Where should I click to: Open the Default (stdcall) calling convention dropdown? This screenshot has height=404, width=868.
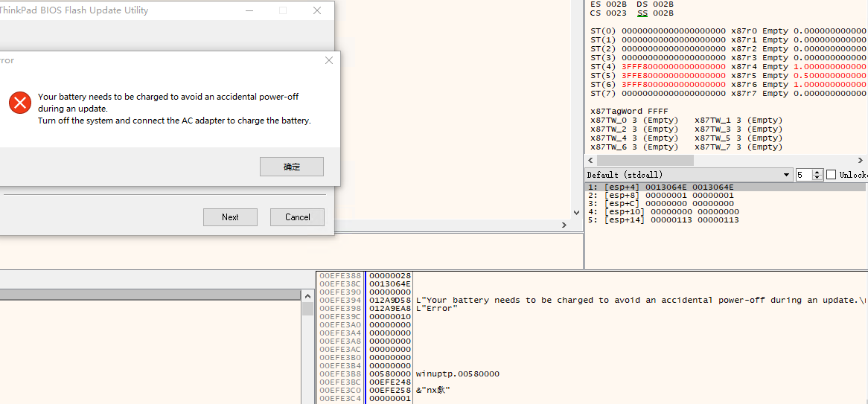click(x=689, y=175)
